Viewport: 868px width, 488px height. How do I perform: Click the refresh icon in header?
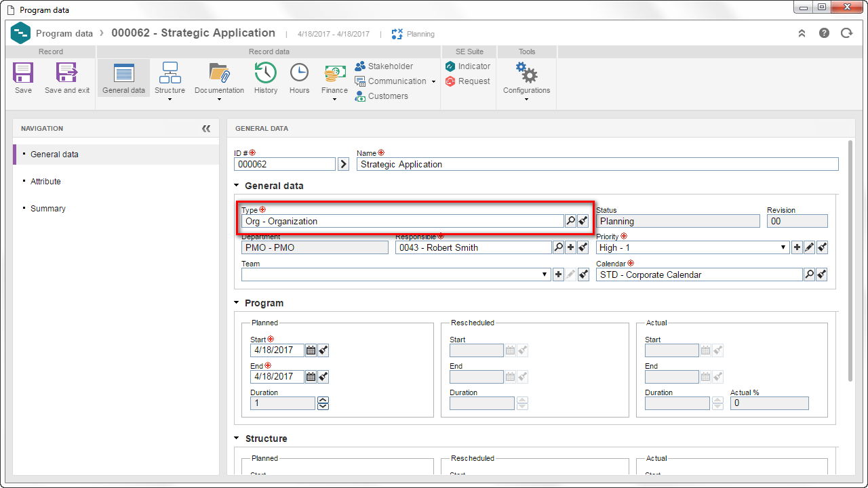pos(846,33)
